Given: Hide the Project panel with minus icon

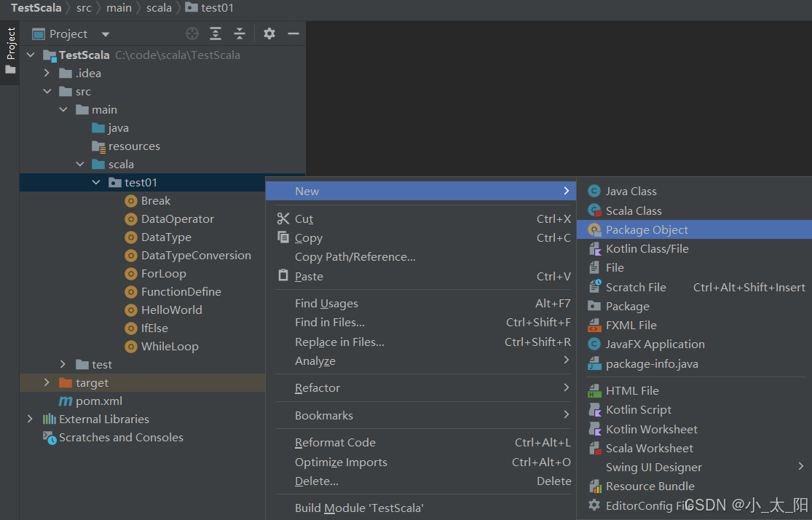Looking at the screenshot, I should [293, 34].
